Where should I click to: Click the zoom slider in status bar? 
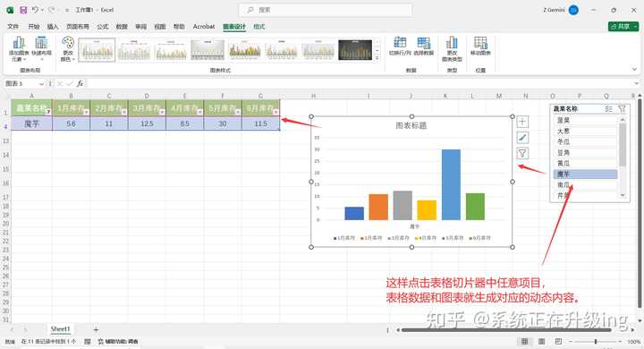596,342
